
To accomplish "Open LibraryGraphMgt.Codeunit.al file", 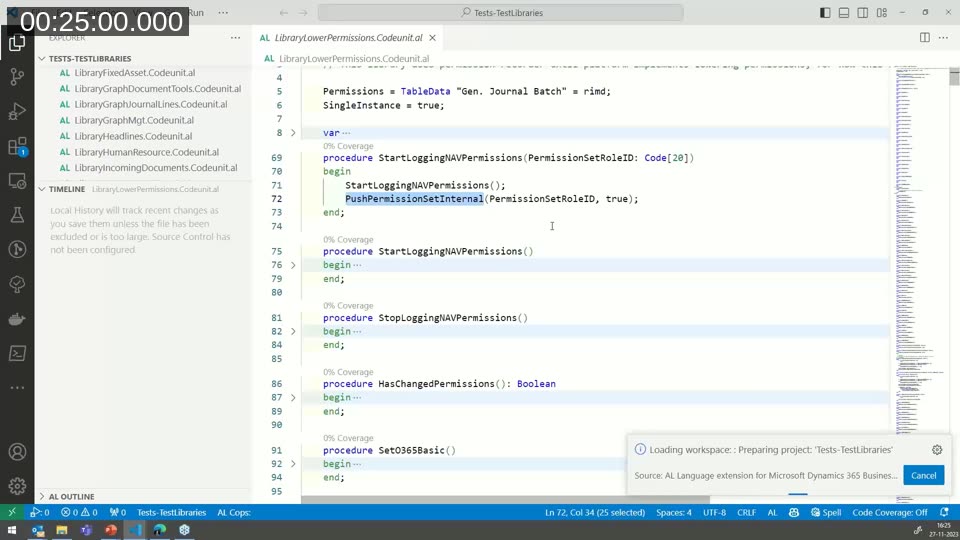I will pos(134,121).
